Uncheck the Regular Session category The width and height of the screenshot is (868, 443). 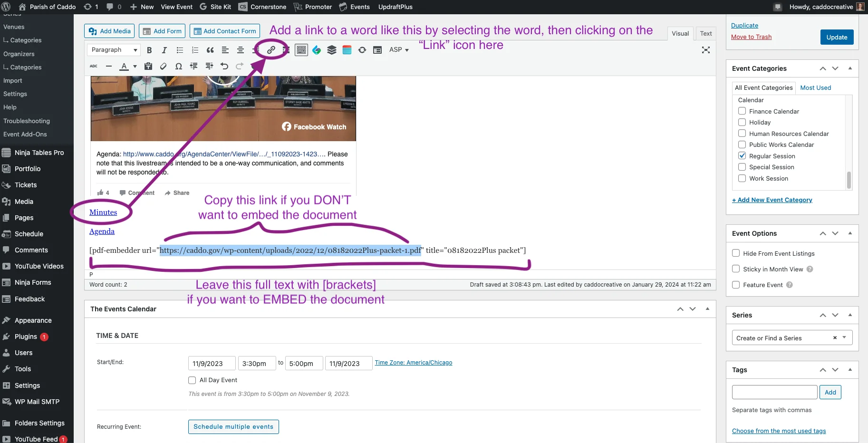[x=742, y=156]
